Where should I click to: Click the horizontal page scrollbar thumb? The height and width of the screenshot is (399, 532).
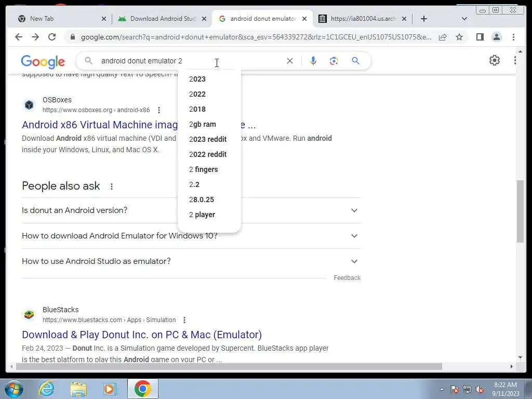(x=229, y=366)
